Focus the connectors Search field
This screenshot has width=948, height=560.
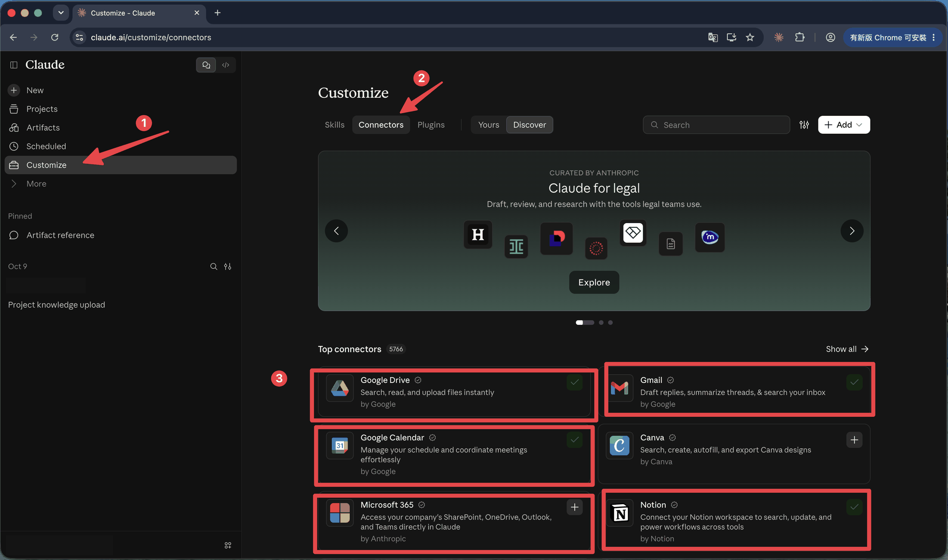coord(716,125)
